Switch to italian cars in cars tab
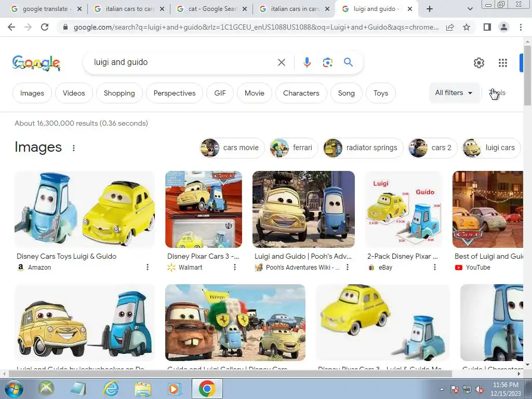Viewport: 532px width, 399px height. (x=294, y=9)
